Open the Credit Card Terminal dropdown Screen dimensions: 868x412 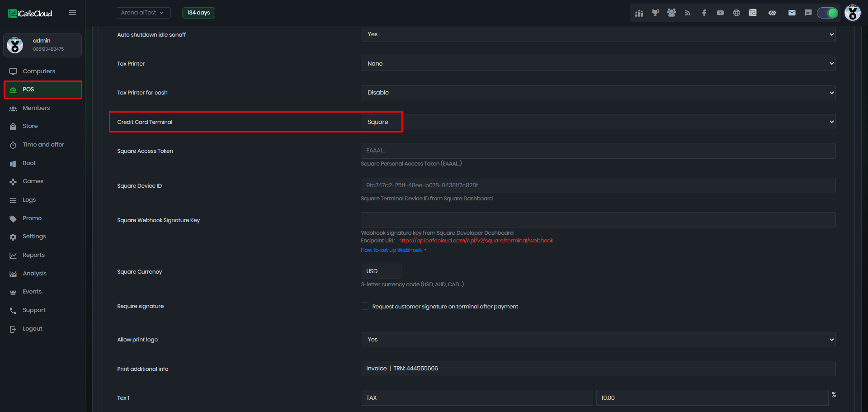point(598,122)
